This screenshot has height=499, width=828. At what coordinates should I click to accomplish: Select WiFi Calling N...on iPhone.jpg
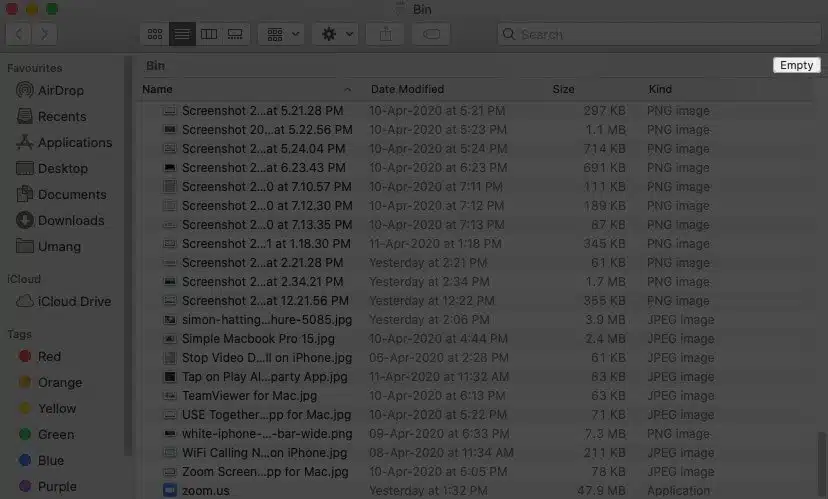click(265, 453)
